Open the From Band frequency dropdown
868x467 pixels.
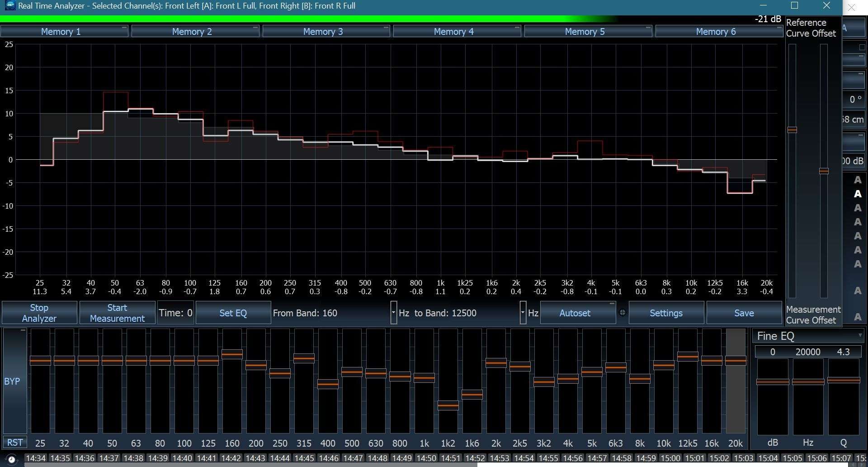pos(393,313)
